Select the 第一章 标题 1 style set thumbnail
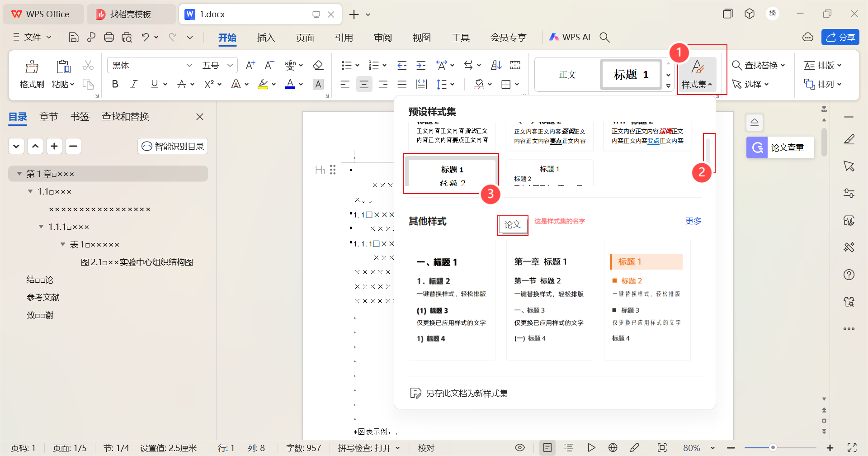The height and width of the screenshot is (456, 868). 550,300
